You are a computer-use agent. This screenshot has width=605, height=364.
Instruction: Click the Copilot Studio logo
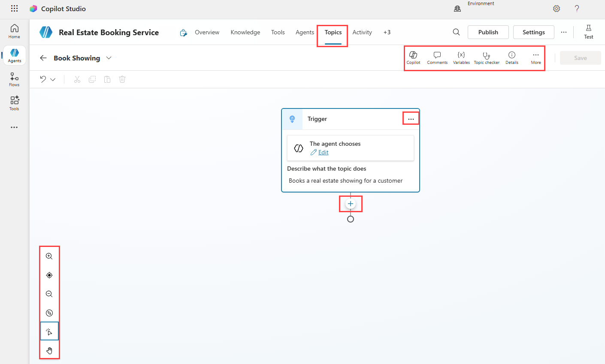[x=33, y=9]
